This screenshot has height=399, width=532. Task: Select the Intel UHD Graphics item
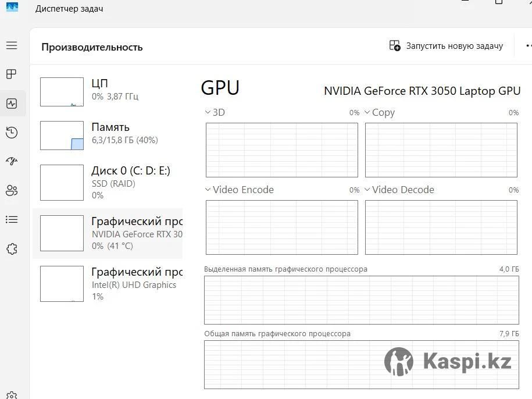(x=108, y=284)
